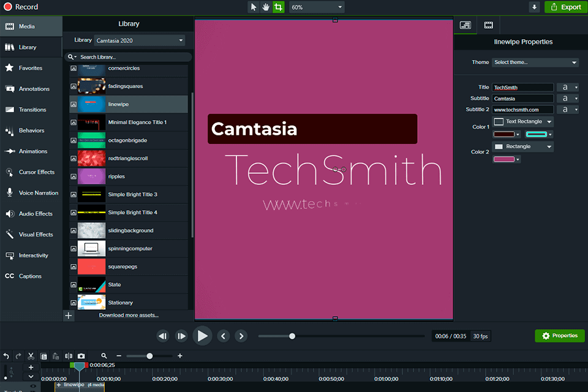Click the green Export button
This screenshot has height=392, width=588.
565,7
